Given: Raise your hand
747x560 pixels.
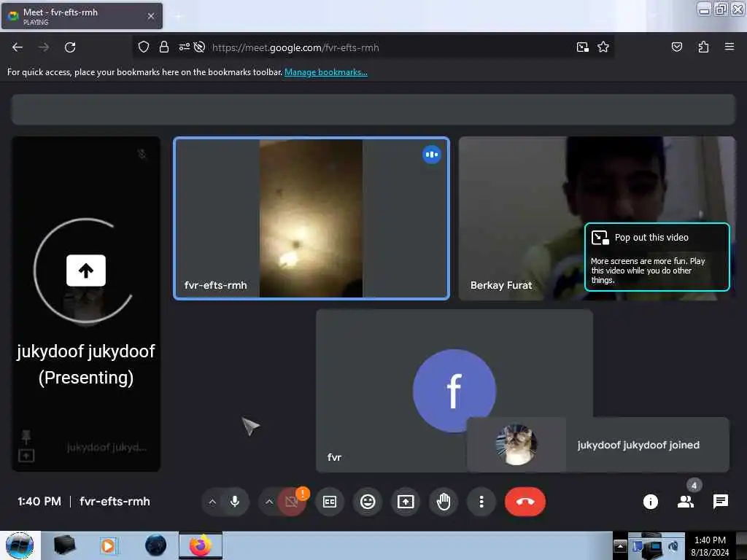Looking at the screenshot, I should pos(444,502).
